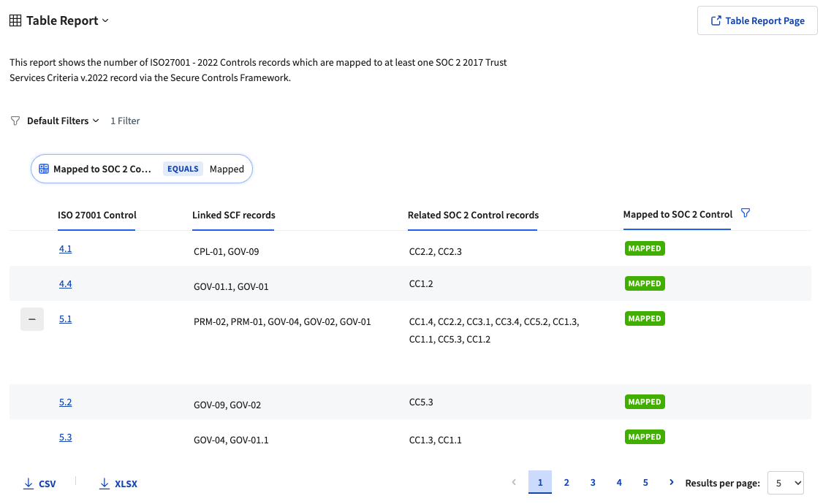Viewport: 823px width, 504px height.
Task: Click the MAPPED badge in row 4.4
Action: coord(645,283)
